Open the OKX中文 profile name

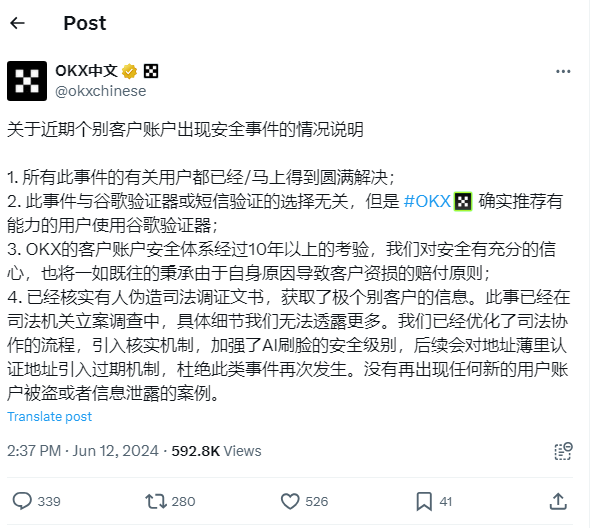(87, 72)
